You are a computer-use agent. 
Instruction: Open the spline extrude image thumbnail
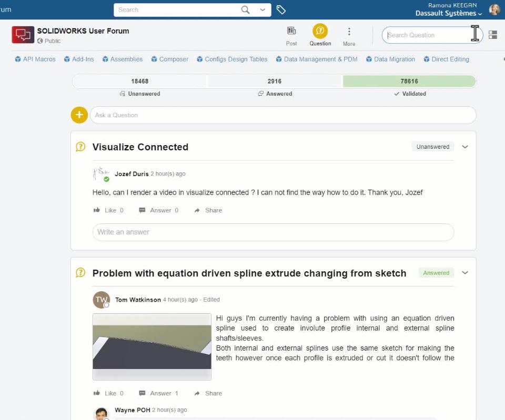pyautogui.click(x=152, y=346)
